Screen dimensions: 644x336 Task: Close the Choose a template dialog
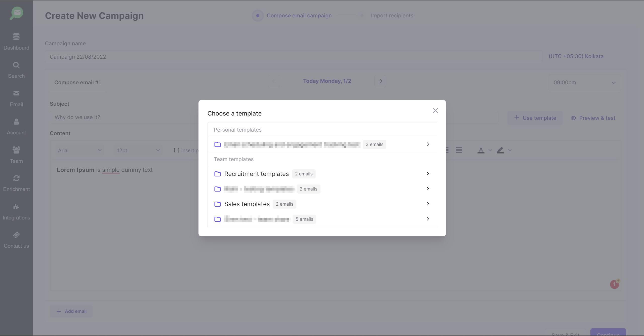click(x=435, y=110)
